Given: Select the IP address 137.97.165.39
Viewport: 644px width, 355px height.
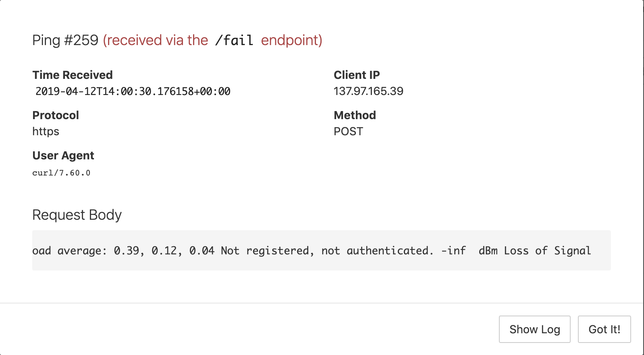Looking at the screenshot, I should pos(368,91).
